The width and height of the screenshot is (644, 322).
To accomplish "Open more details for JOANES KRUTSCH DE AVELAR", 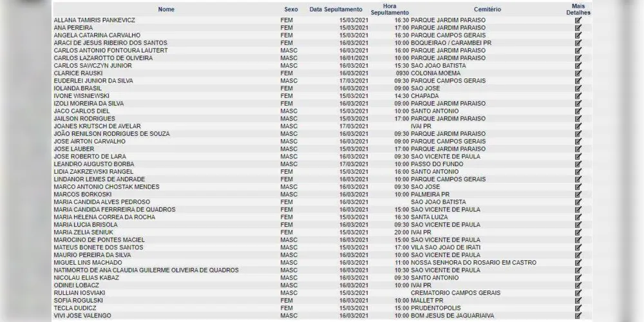I will 578,126.
